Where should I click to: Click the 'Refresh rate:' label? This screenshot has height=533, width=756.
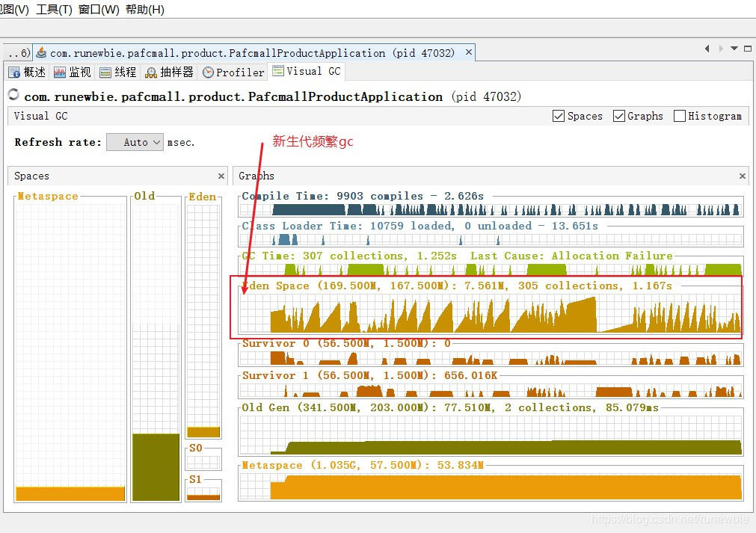pyautogui.click(x=58, y=142)
